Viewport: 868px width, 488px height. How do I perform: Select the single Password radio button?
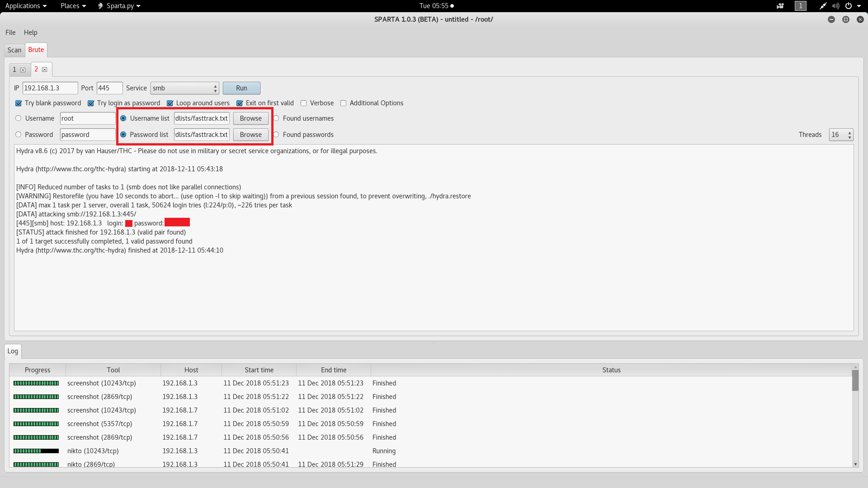tap(18, 135)
